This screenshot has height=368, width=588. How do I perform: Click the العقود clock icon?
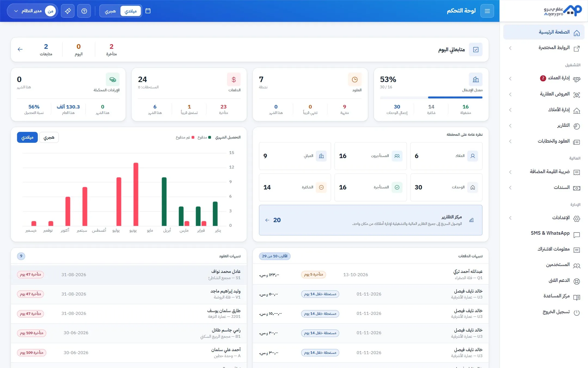pos(355,80)
